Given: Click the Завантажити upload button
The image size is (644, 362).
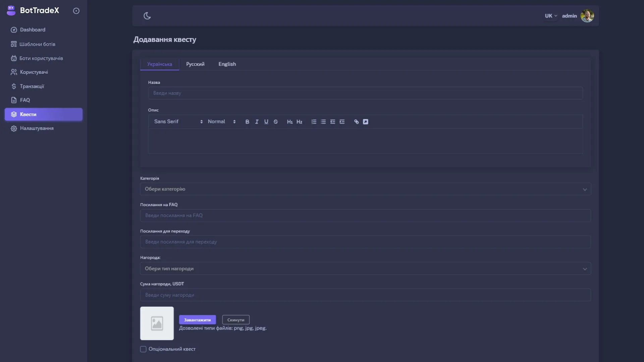Looking at the screenshot, I should coord(198,319).
